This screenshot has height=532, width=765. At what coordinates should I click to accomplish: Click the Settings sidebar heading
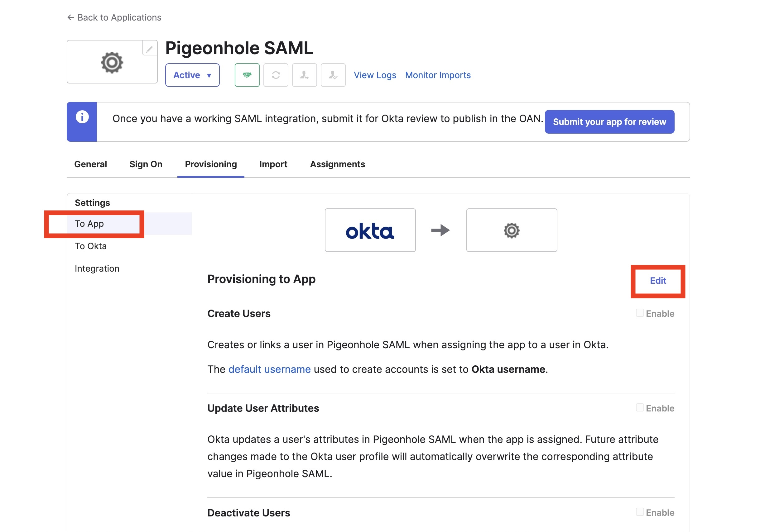point(92,203)
